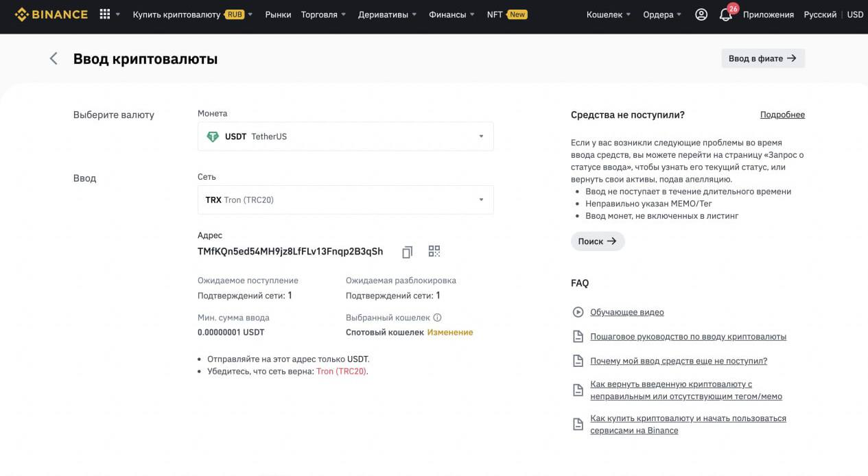Copy the deposit address

[x=408, y=252]
